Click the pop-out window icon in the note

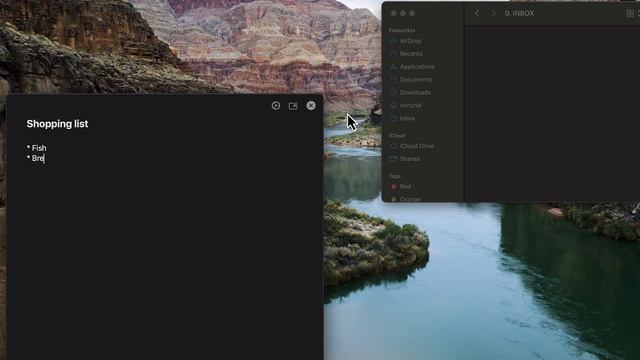tap(293, 106)
